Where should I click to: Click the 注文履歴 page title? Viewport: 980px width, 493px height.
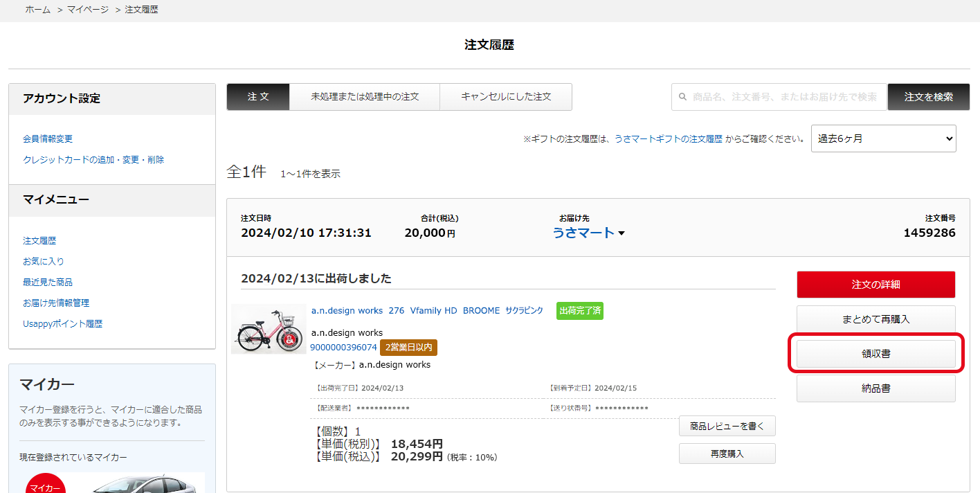[x=489, y=45]
